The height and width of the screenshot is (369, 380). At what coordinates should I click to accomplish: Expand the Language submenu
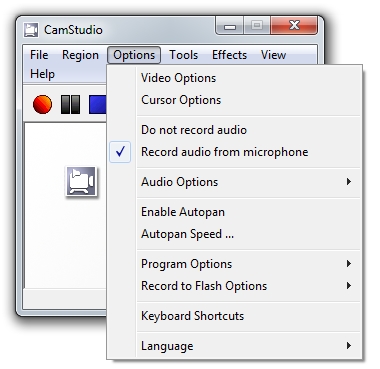(x=235, y=346)
